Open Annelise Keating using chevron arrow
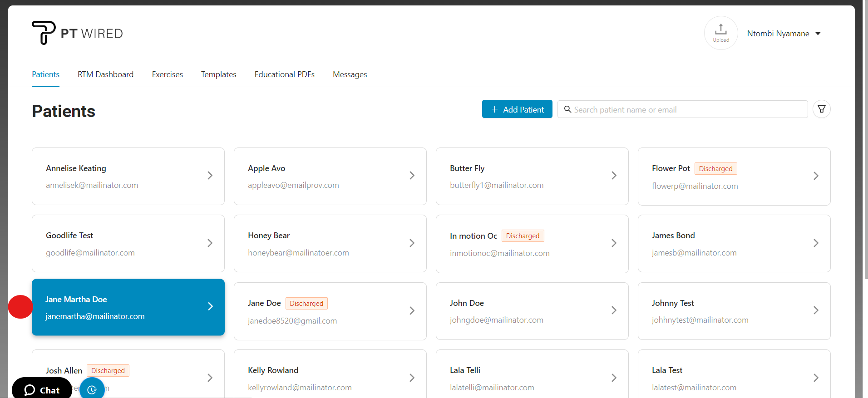 pos(210,176)
